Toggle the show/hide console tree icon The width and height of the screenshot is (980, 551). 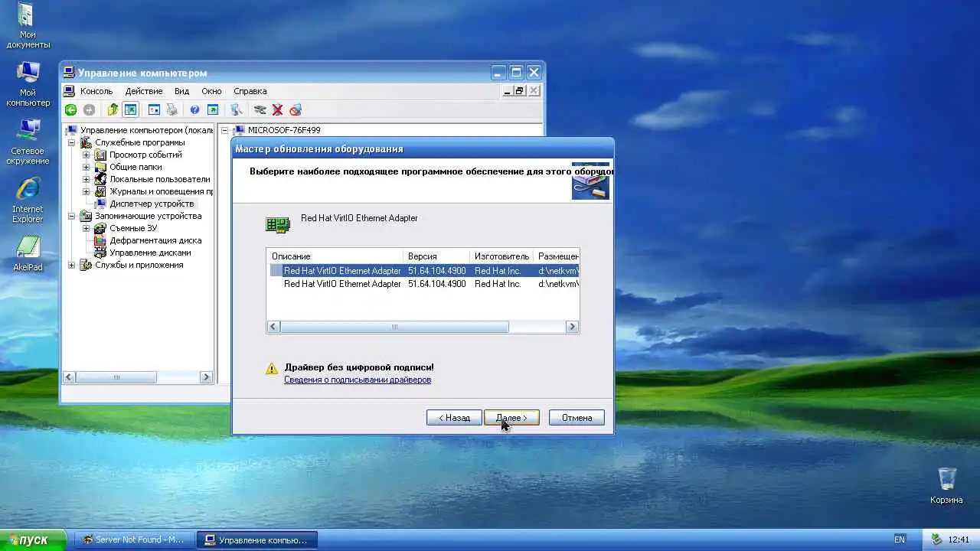pyautogui.click(x=131, y=110)
